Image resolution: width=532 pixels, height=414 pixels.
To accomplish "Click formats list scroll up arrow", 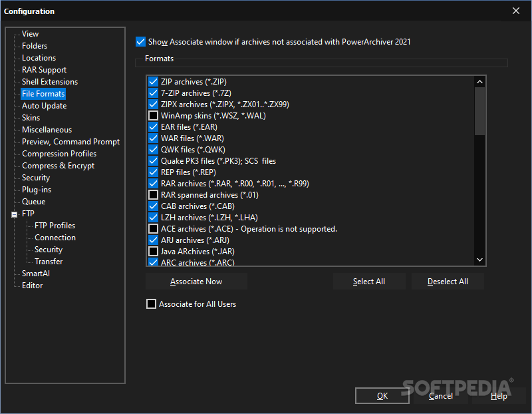I will pos(479,82).
